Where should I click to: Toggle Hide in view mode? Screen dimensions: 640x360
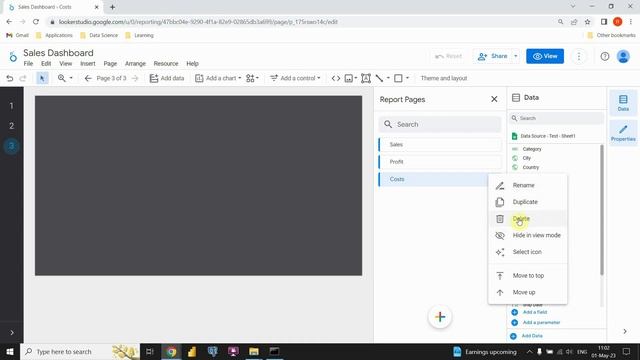click(527, 236)
